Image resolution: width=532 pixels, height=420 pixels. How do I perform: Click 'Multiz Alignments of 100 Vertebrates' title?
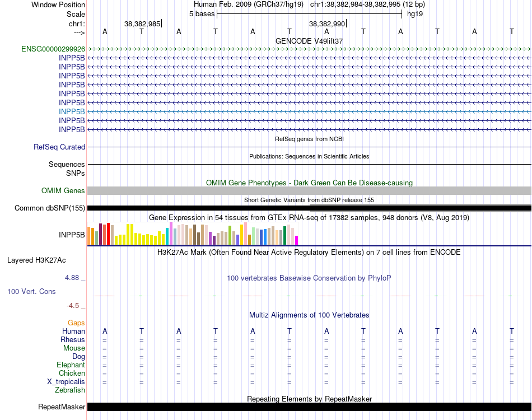(309, 315)
